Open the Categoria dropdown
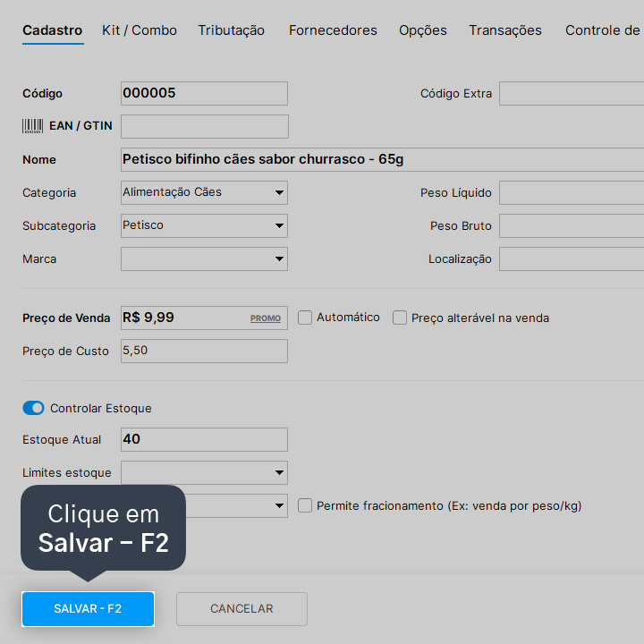Screen dimensions: 644x644 [x=204, y=192]
